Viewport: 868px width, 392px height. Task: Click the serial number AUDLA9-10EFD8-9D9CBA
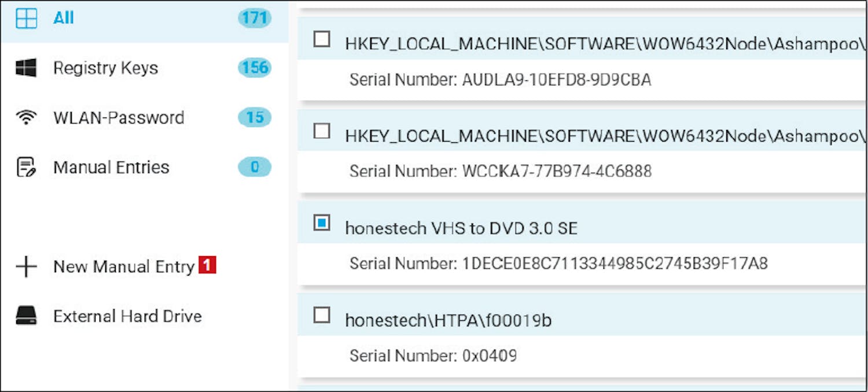point(556,80)
